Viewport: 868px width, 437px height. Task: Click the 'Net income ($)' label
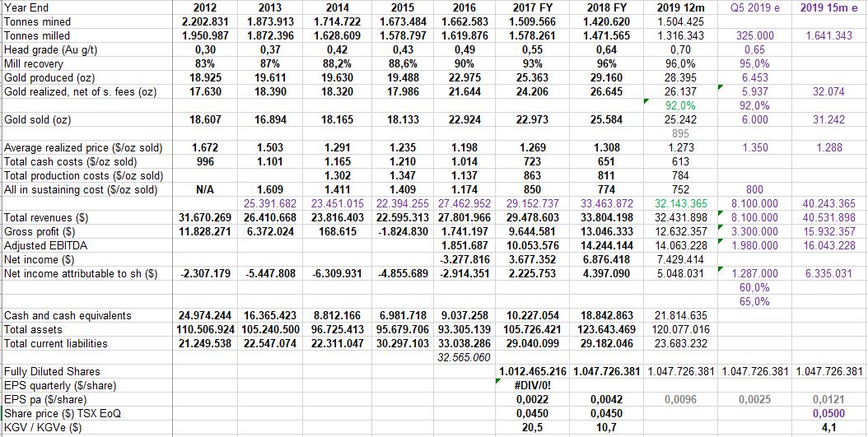pos(39,259)
